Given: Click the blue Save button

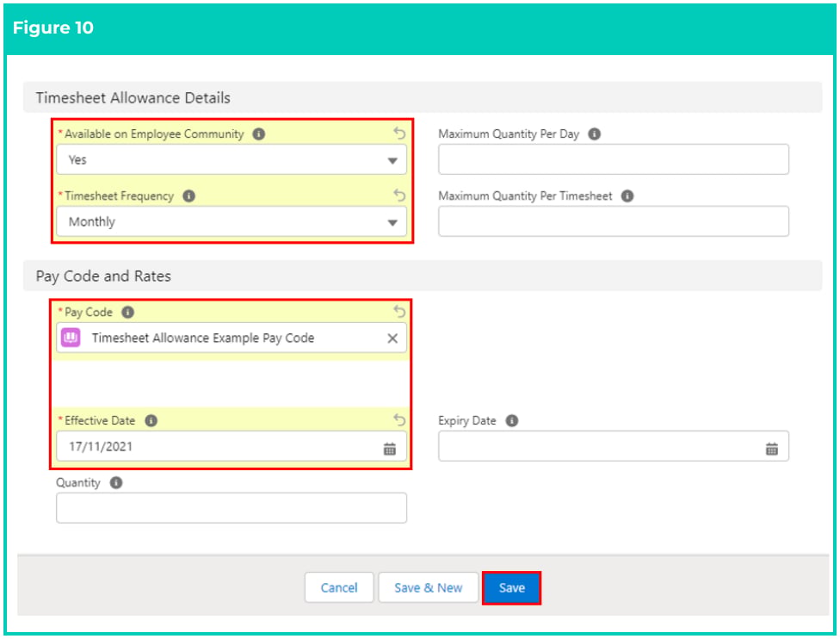Looking at the screenshot, I should pyautogui.click(x=511, y=588).
